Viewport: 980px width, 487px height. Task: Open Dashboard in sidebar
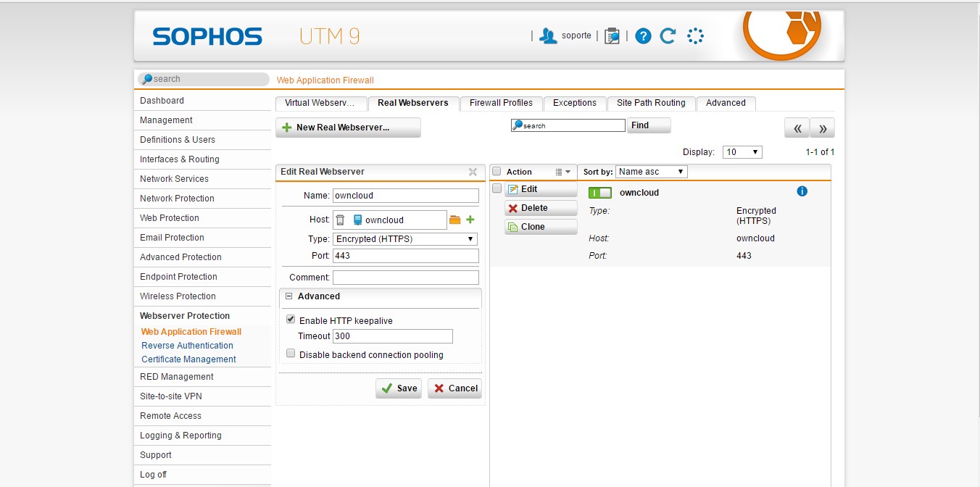click(x=202, y=101)
